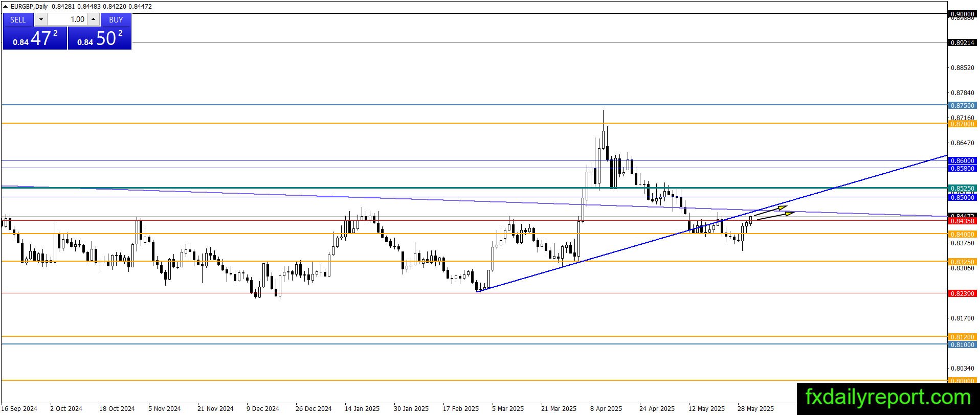Click the 0.86000 blue price label
Image resolution: width=980 pixels, height=415 pixels.
tap(962, 160)
